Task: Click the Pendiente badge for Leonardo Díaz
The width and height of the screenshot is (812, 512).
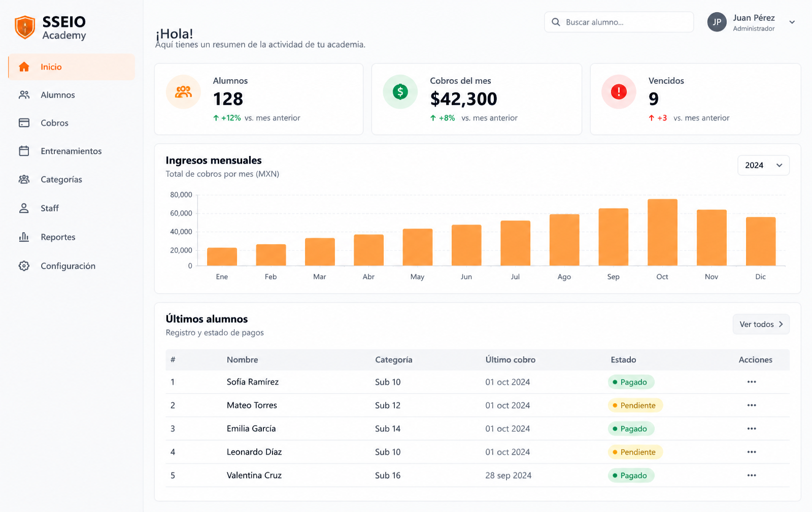Action: 635,452
